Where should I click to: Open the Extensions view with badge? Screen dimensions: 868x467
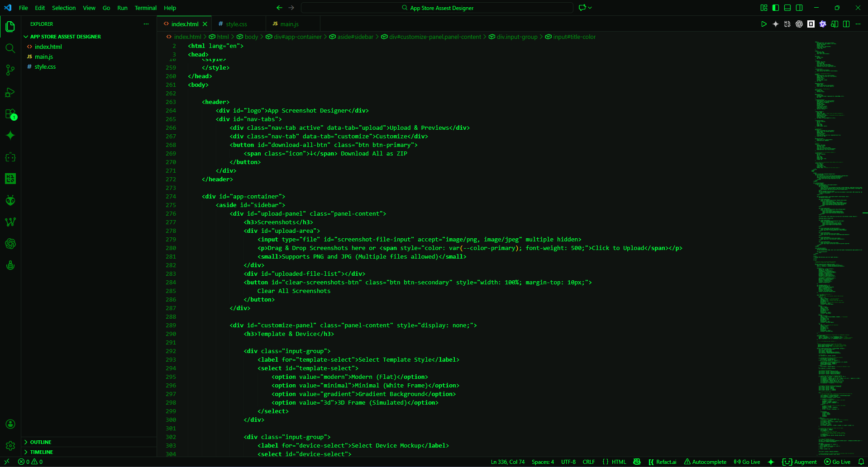click(x=10, y=113)
